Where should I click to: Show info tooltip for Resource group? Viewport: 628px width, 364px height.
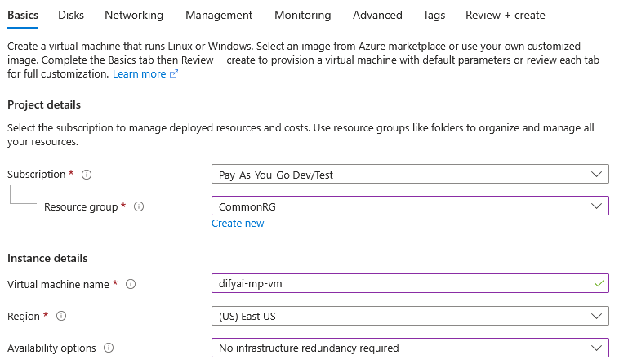[x=139, y=206]
